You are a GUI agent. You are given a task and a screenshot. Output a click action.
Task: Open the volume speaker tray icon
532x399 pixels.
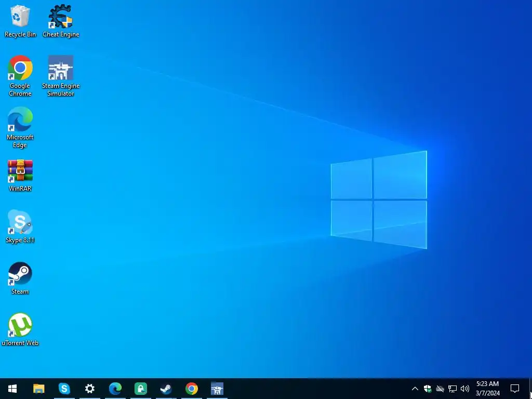click(465, 389)
